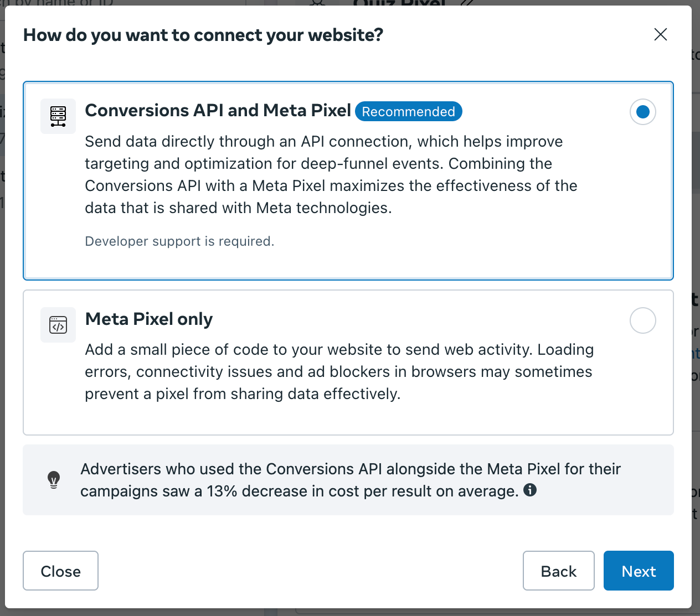700x616 pixels.
Task: Close the website connection dialog with X
Action: (660, 34)
